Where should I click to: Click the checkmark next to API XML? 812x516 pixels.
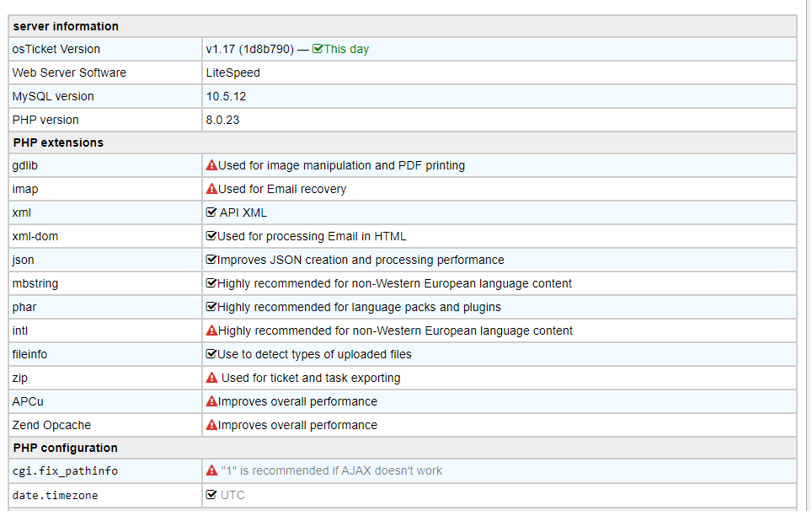[211, 212]
